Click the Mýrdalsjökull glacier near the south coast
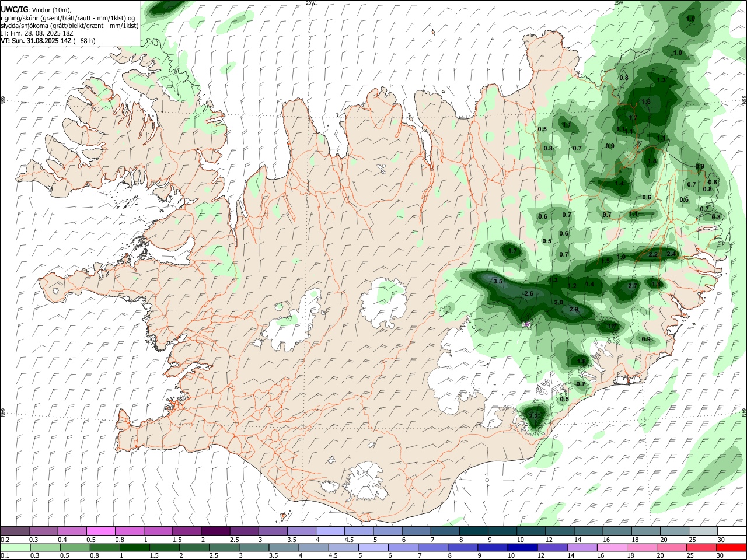 point(366,482)
